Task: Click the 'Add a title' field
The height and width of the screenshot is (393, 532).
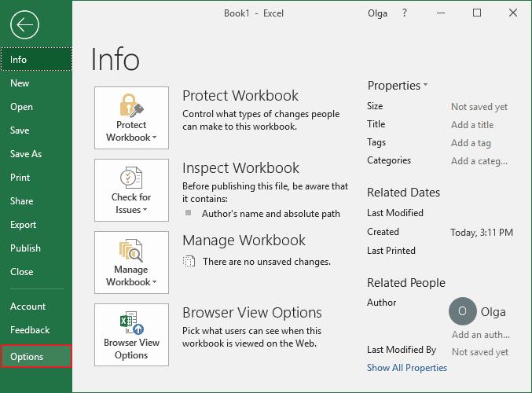Action: click(472, 125)
